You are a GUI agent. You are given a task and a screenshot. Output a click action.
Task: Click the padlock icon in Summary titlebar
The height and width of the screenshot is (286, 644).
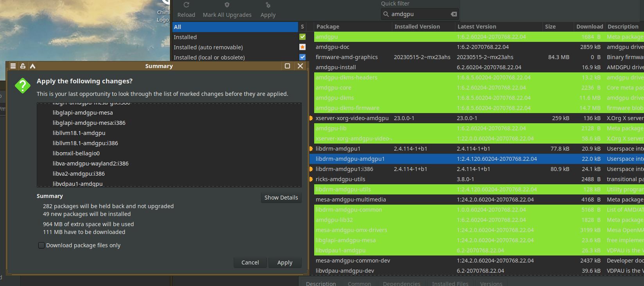[x=23, y=66]
